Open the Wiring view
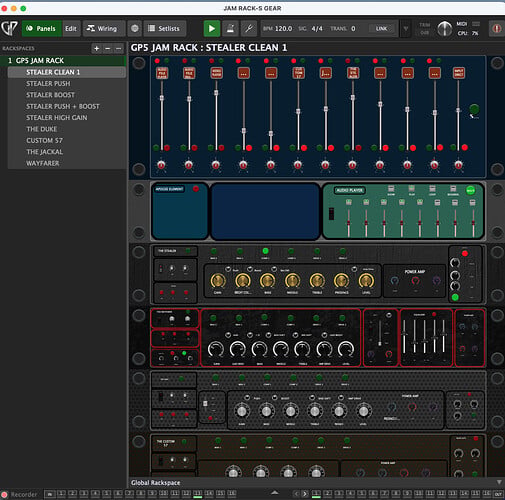Viewport: 505px width, 500px height. pos(104,29)
